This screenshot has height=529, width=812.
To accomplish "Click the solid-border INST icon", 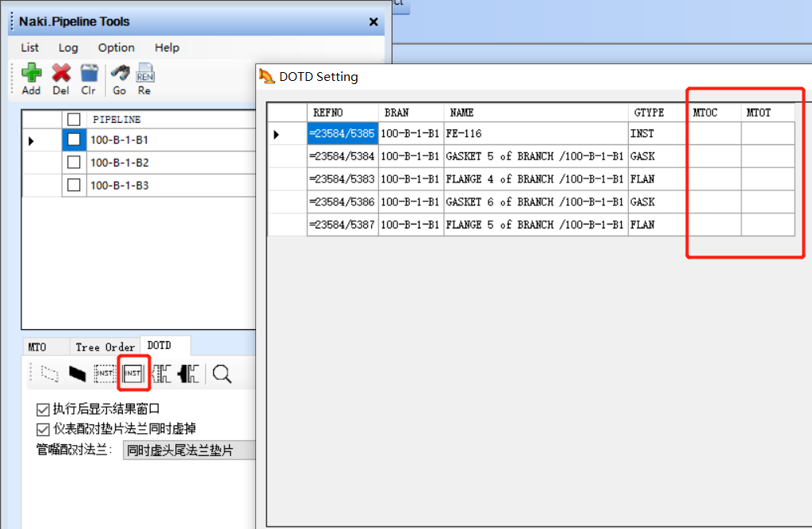I will (x=133, y=373).
